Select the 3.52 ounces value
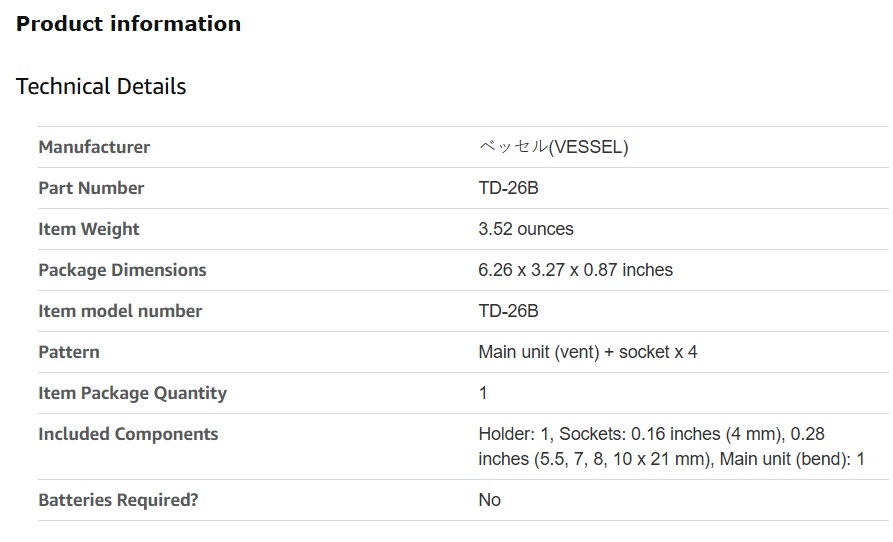This screenshot has height=542, width=893. point(526,229)
